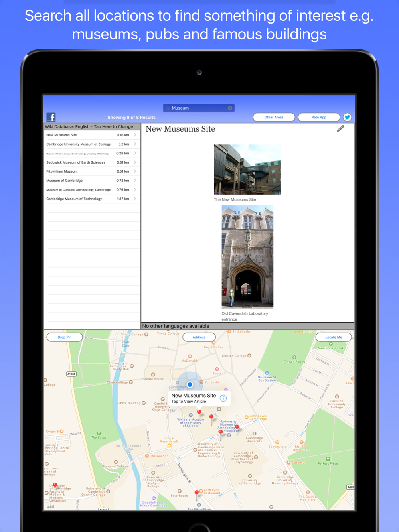Tap the Sainsbury's map marker
Image resolution: width=399 pixels, height=532 pixels.
click(277, 442)
